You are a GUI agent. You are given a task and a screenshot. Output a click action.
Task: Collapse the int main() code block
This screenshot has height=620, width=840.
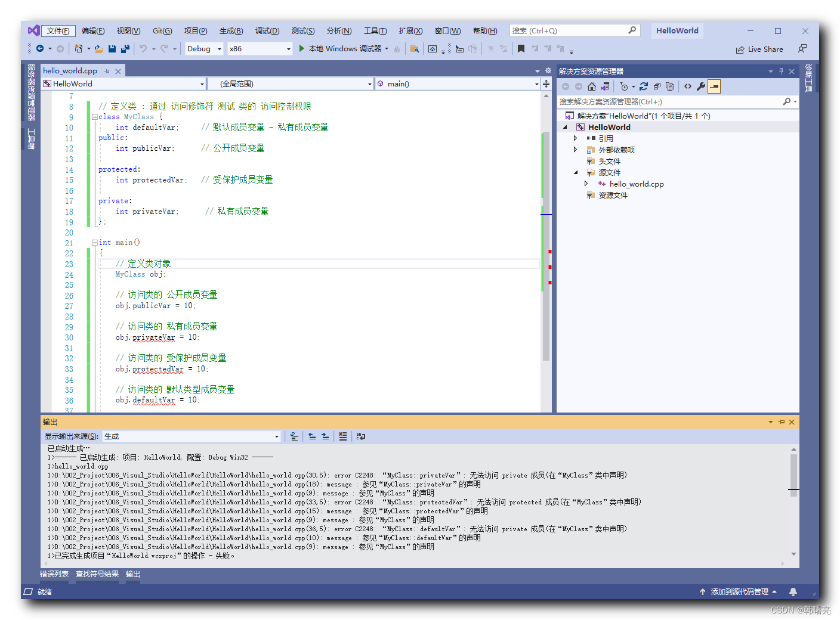pyautogui.click(x=95, y=243)
